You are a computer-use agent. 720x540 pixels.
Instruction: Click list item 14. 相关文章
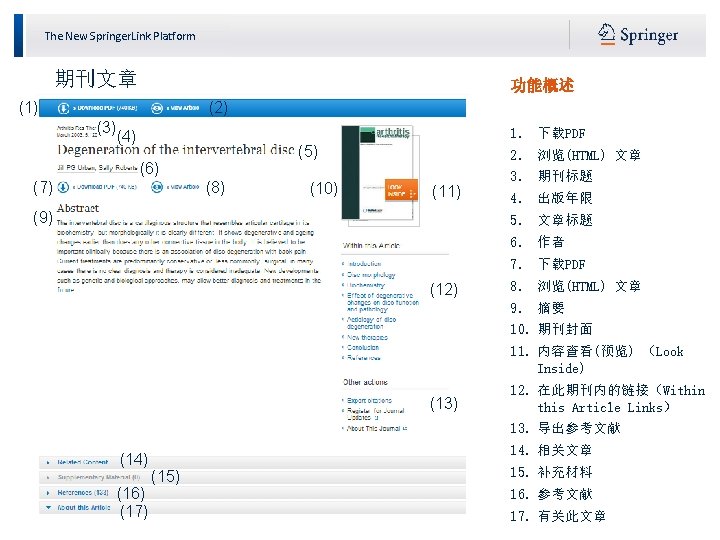click(551, 450)
